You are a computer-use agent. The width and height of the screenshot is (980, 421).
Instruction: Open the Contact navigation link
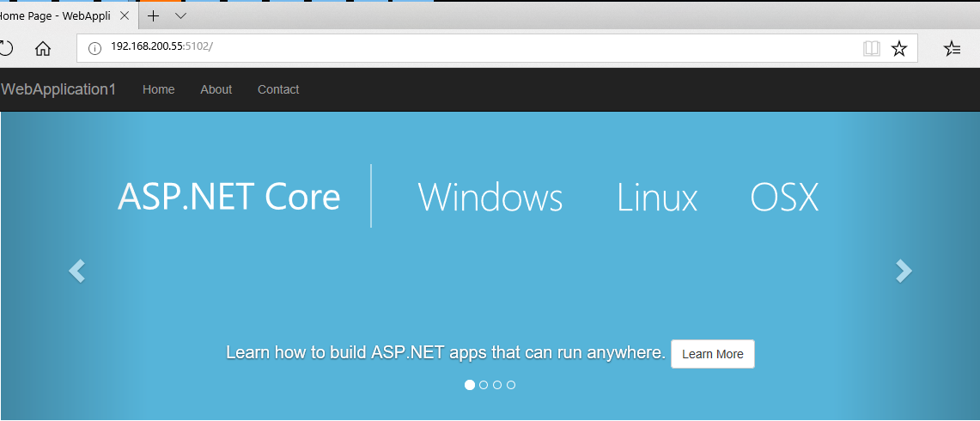click(278, 89)
